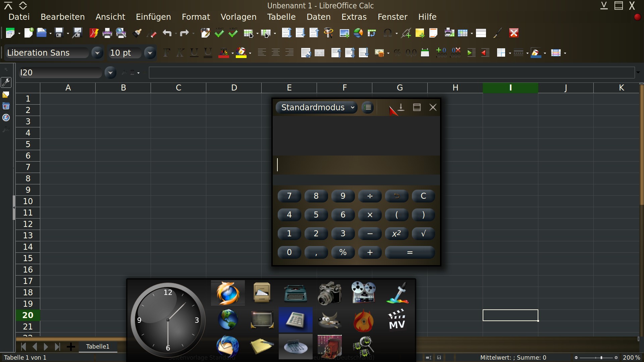
Task: Open the Save toolbar icon
Action: pyautogui.click(x=59, y=33)
